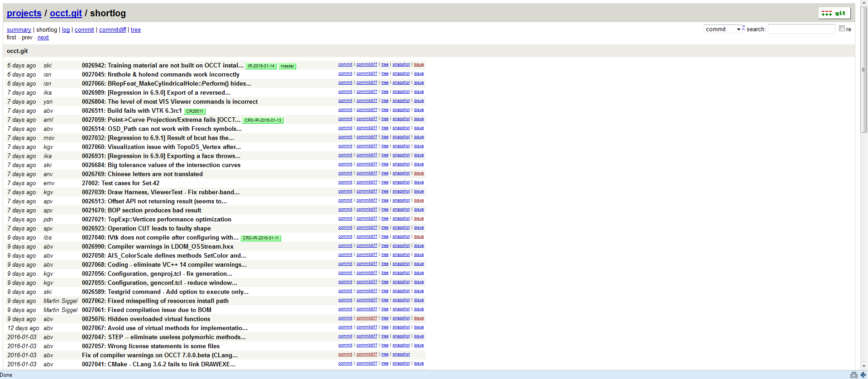Viewport: 868px width, 379px height.
Task: Switch to the summary view
Action: 19,30
